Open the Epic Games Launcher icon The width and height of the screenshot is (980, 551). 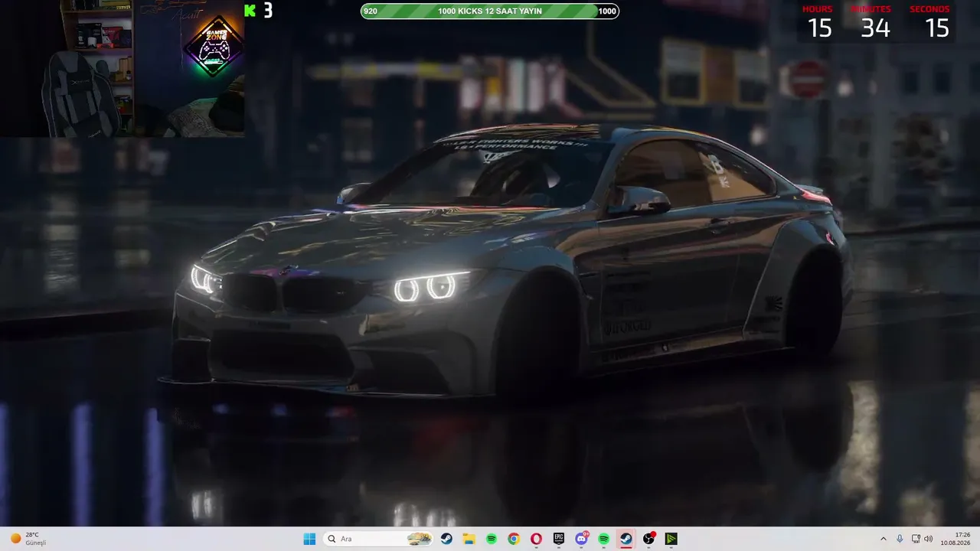tap(559, 539)
